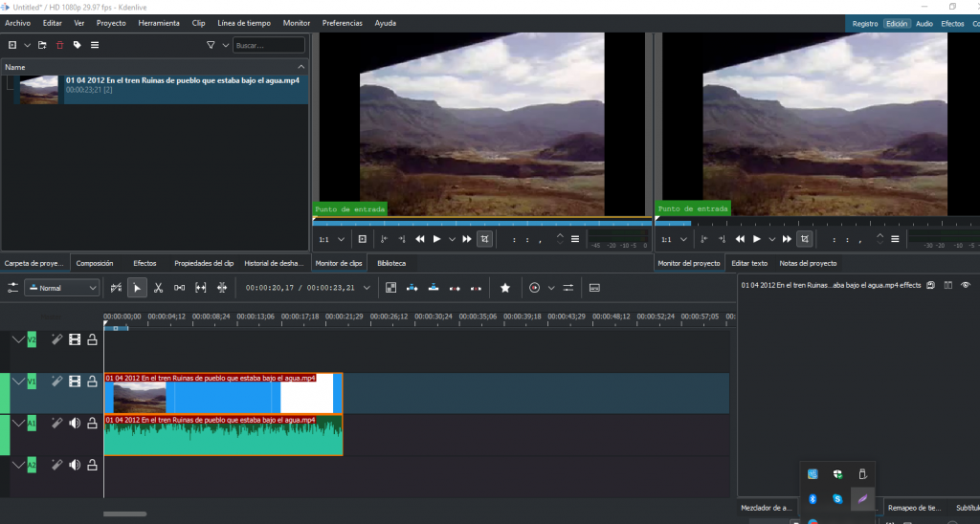Toggle effect visibility eye in effects panel

tap(966, 285)
